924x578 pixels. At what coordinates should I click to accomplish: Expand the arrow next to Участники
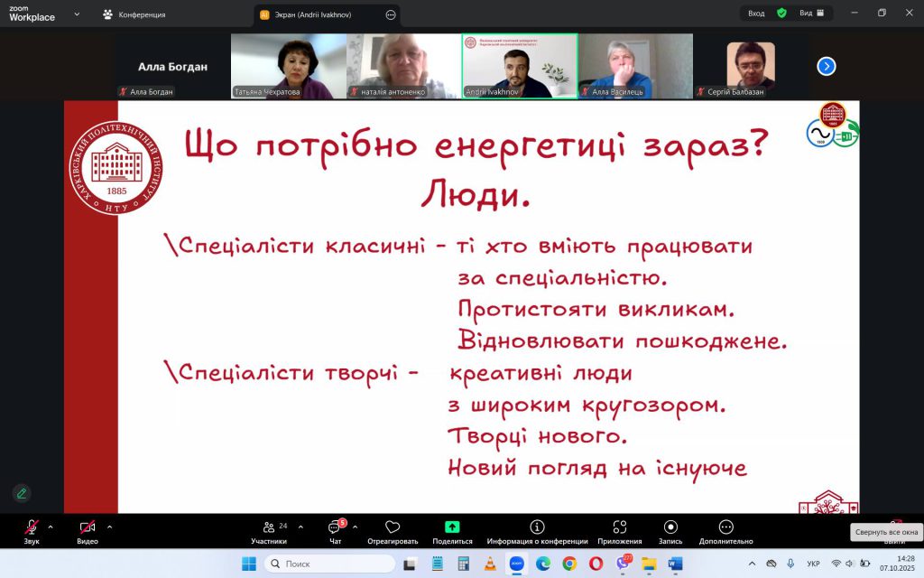(300, 527)
